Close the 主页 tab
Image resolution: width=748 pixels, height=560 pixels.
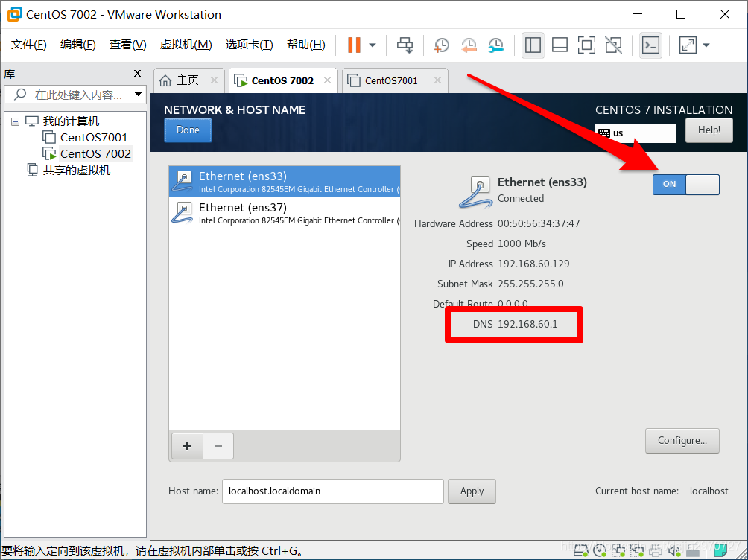point(214,80)
